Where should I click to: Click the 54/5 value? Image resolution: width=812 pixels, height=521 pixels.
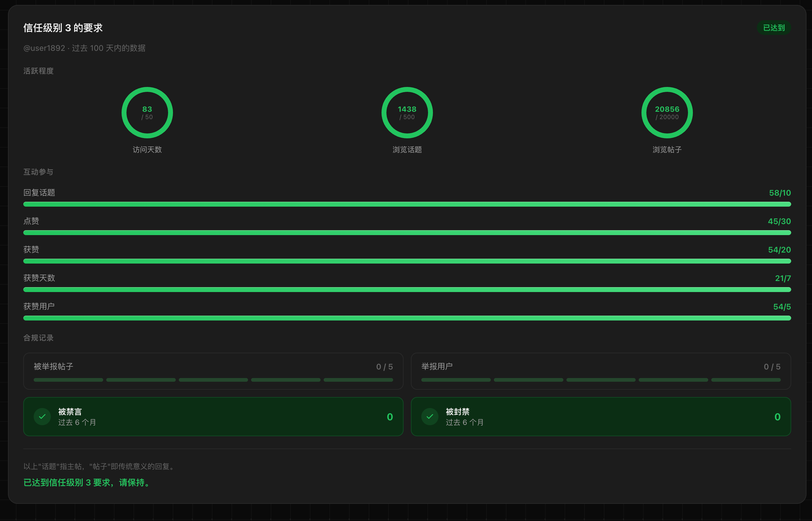point(782,306)
